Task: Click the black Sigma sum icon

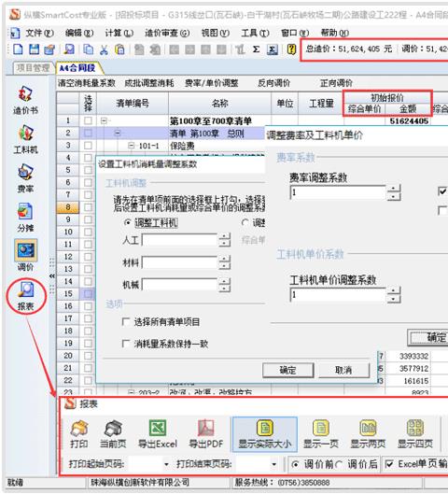Action: pyautogui.click(x=257, y=49)
